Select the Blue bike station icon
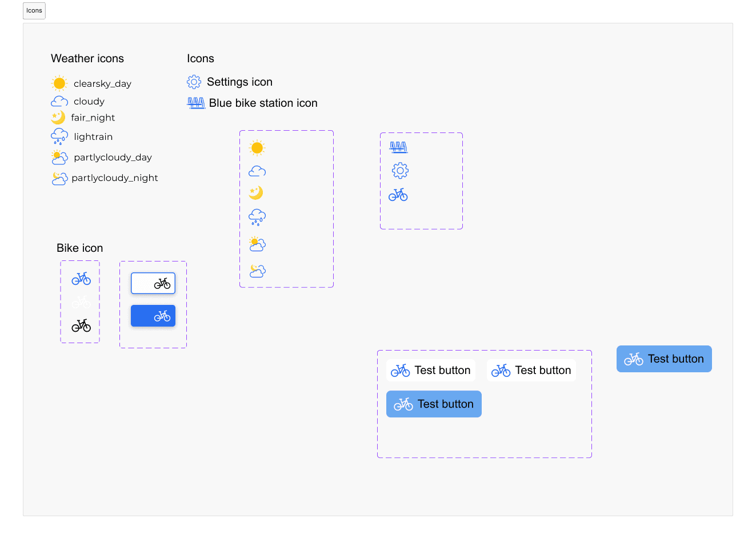This screenshot has width=756, height=539. click(x=196, y=103)
